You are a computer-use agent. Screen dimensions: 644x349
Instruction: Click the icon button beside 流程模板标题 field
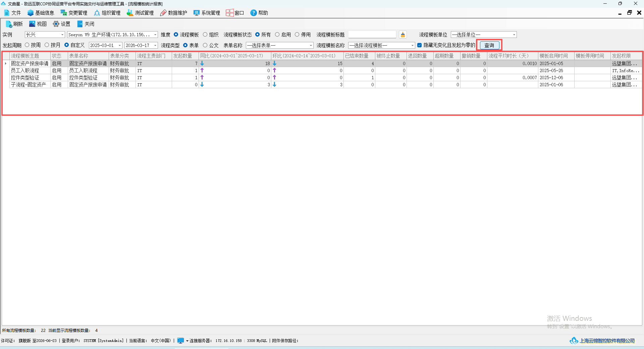[403, 35]
